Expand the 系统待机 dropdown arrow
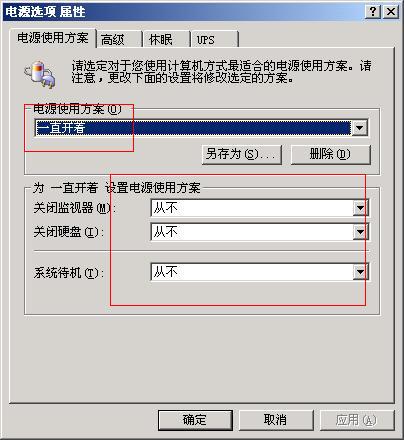Viewport: 404px width, 440px height. pos(360,272)
